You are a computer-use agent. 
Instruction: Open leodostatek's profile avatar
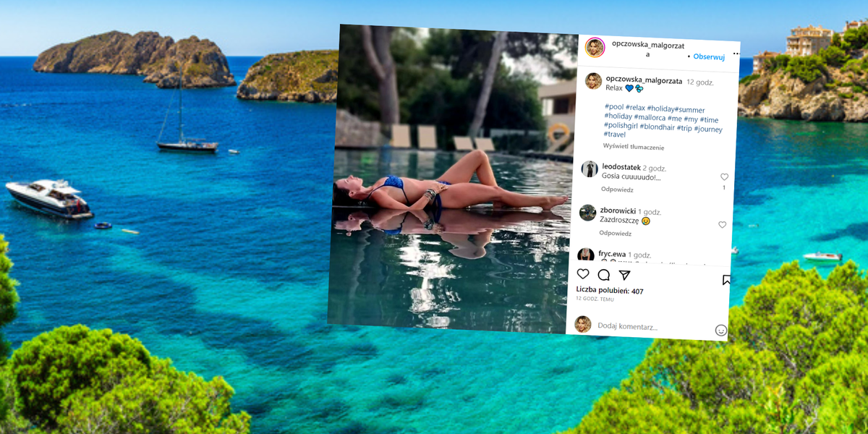(590, 169)
